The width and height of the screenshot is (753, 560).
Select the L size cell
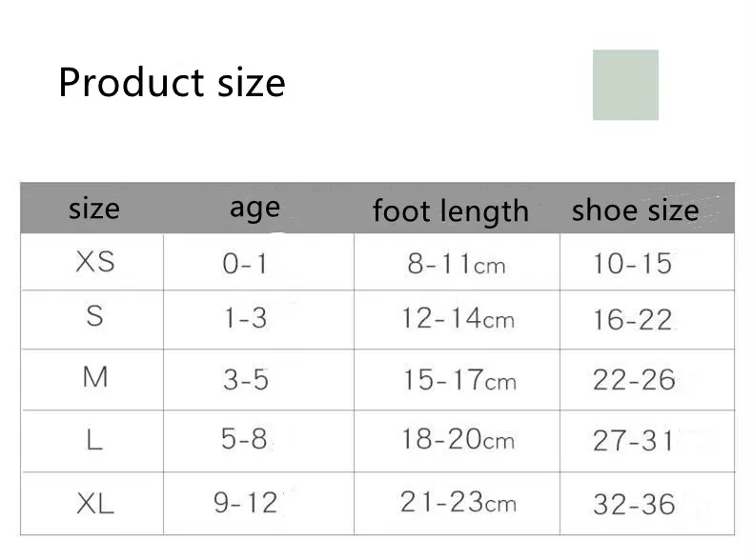point(92,441)
